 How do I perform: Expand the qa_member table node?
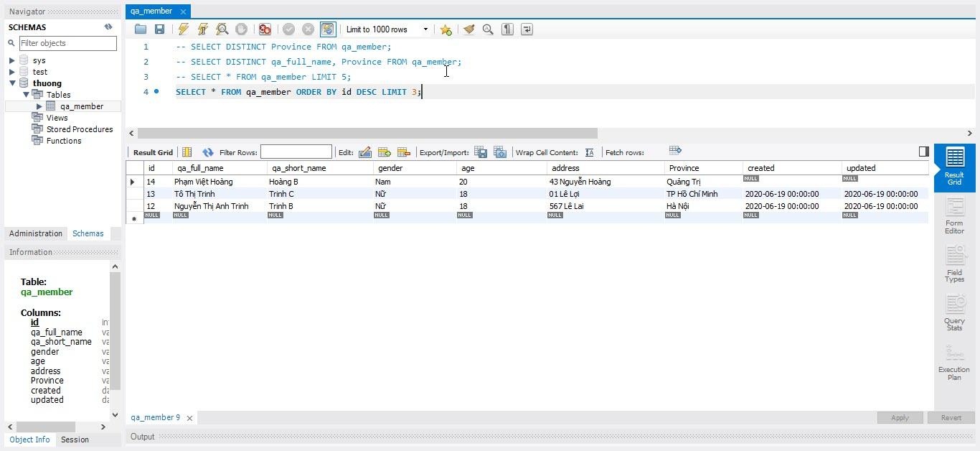[x=39, y=106]
